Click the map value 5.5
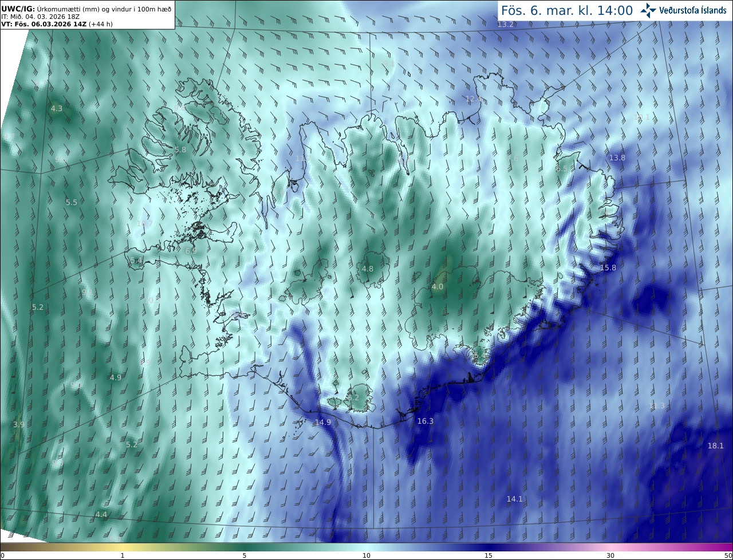The height and width of the screenshot is (560, 733). (x=71, y=202)
